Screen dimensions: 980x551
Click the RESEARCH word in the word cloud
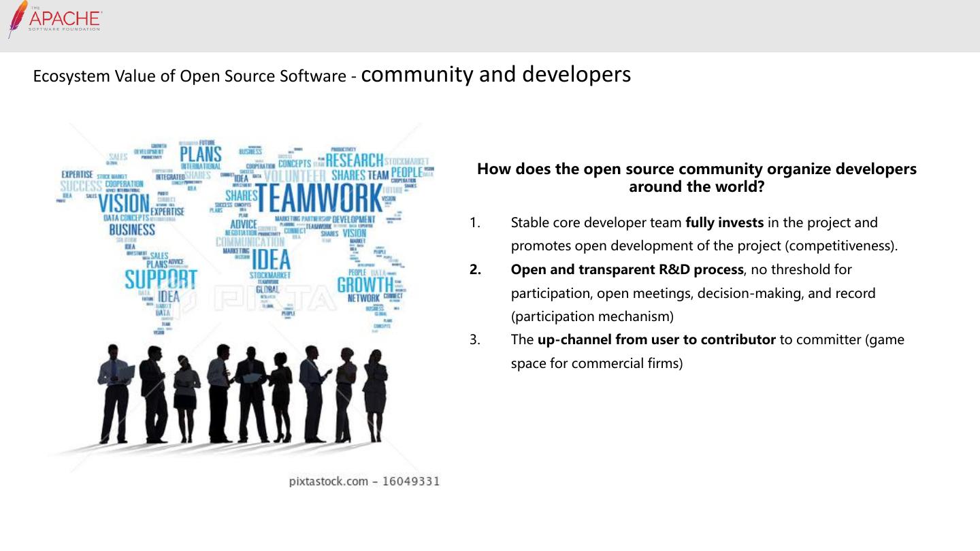pos(354,161)
